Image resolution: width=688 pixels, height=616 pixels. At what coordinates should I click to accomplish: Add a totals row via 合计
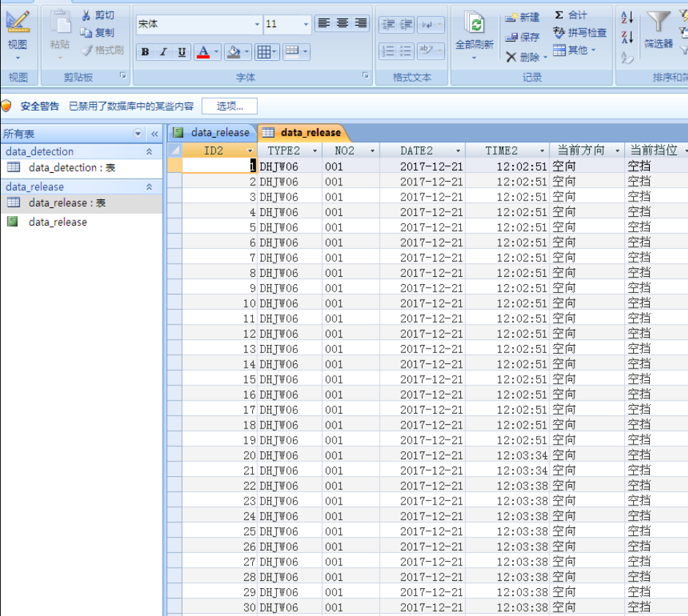click(571, 15)
